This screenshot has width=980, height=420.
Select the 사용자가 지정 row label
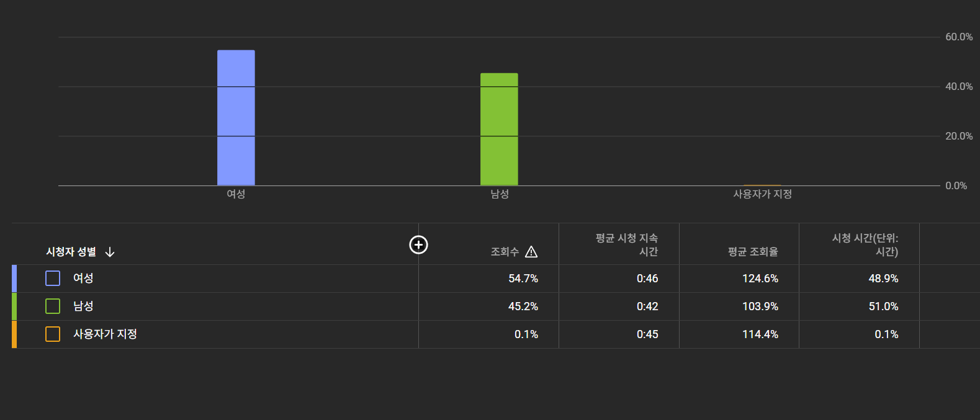105,334
